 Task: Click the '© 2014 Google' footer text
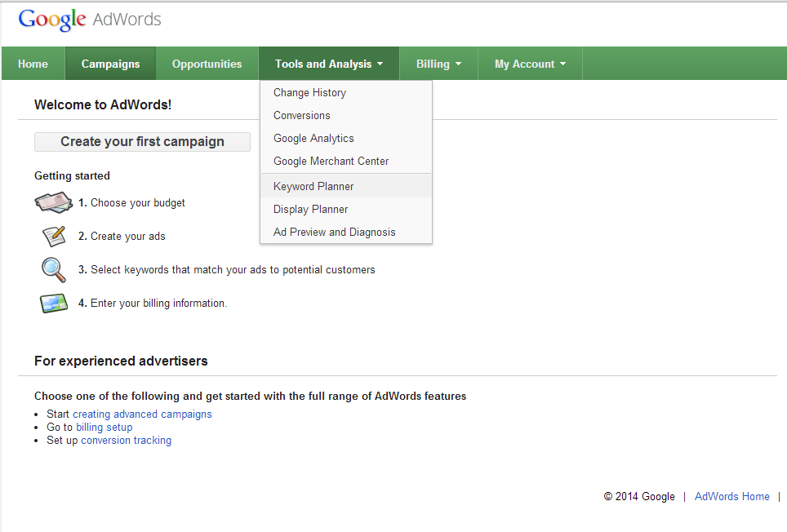click(x=639, y=496)
